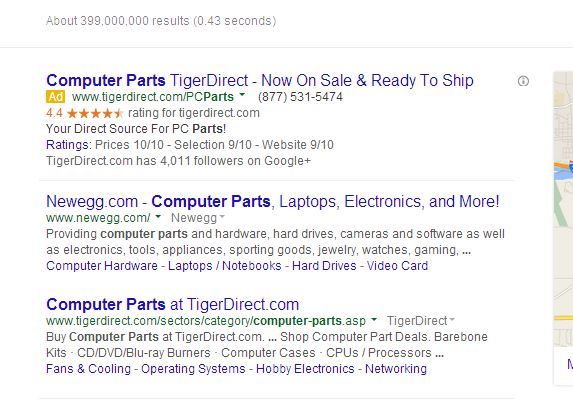Screen dimensions: 573x402
Task: Open the TigerDirect source dropdown
Action: (x=421, y=321)
